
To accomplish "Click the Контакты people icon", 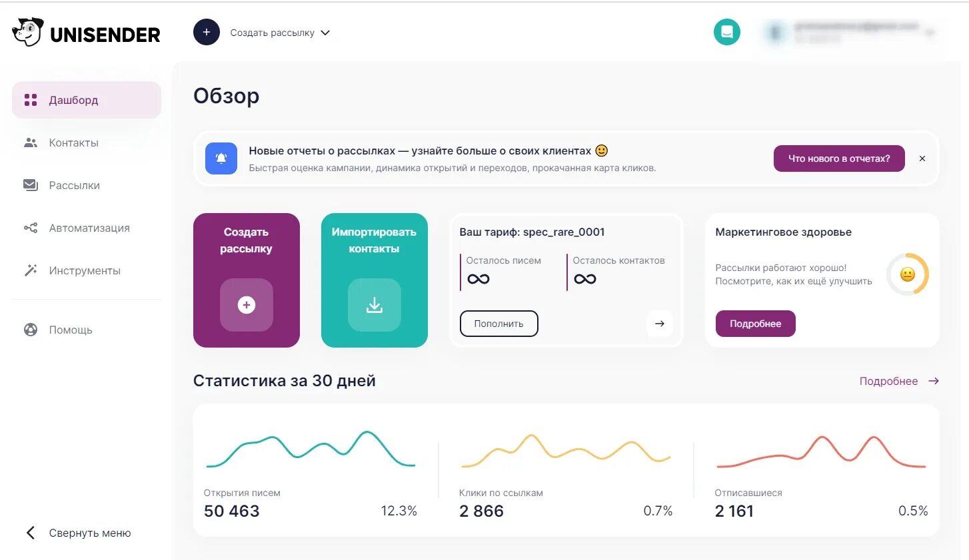I will click(x=31, y=142).
